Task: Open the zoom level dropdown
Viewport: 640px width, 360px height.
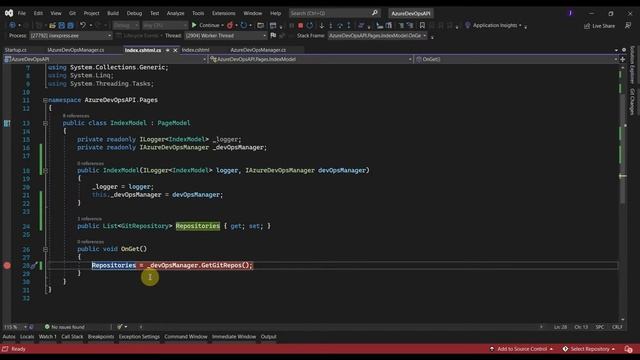Action: point(15,327)
